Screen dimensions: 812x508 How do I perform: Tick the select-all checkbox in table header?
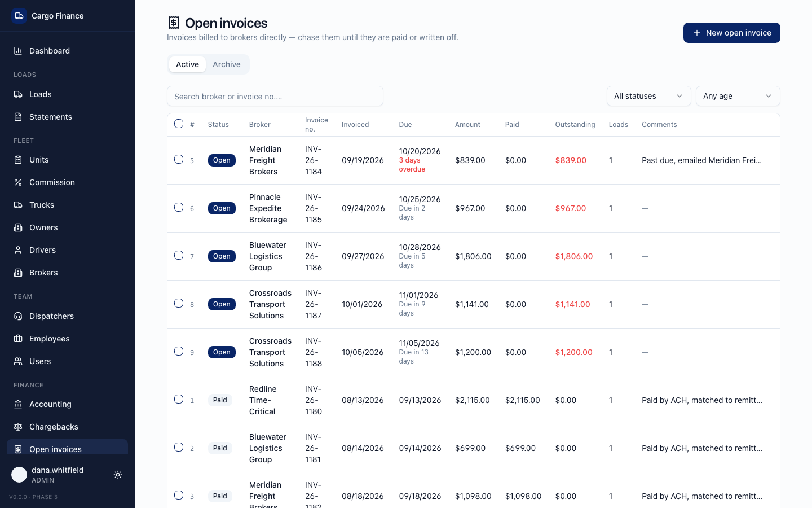point(179,124)
